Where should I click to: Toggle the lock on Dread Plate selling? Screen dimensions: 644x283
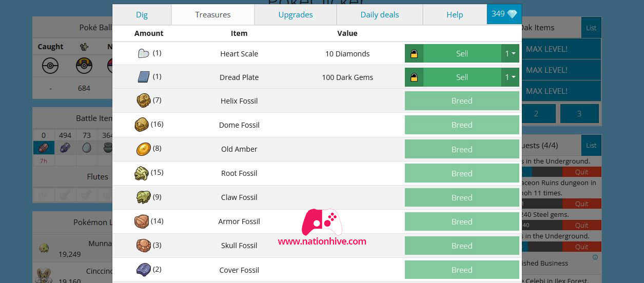coord(414,77)
